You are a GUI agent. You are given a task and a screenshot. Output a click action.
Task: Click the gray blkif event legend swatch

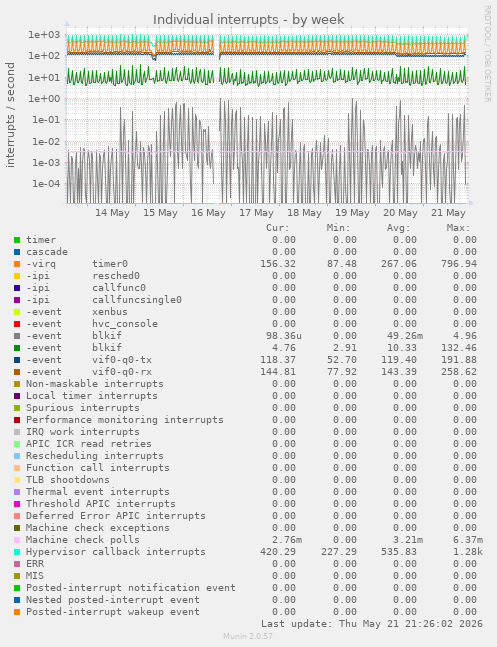coord(17,336)
